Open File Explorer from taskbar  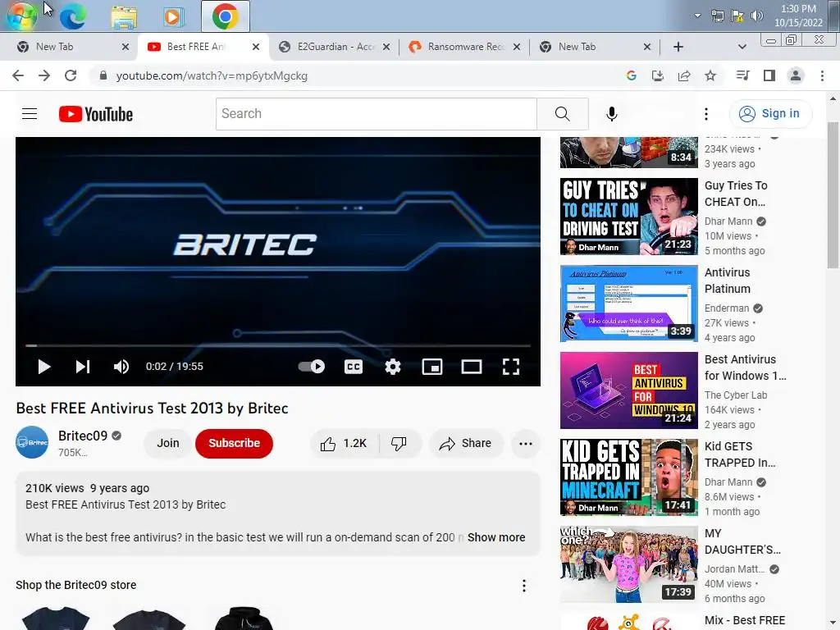coord(124,17)
